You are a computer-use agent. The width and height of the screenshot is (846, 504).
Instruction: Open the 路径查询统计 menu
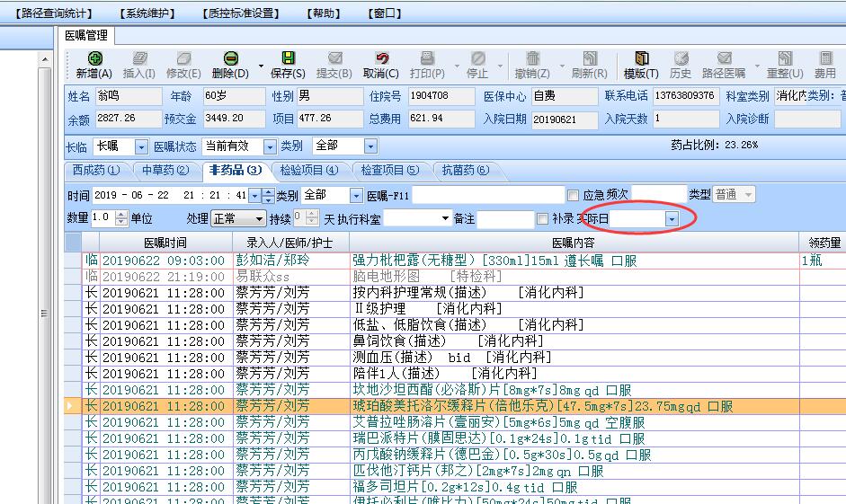coord(53,13)
